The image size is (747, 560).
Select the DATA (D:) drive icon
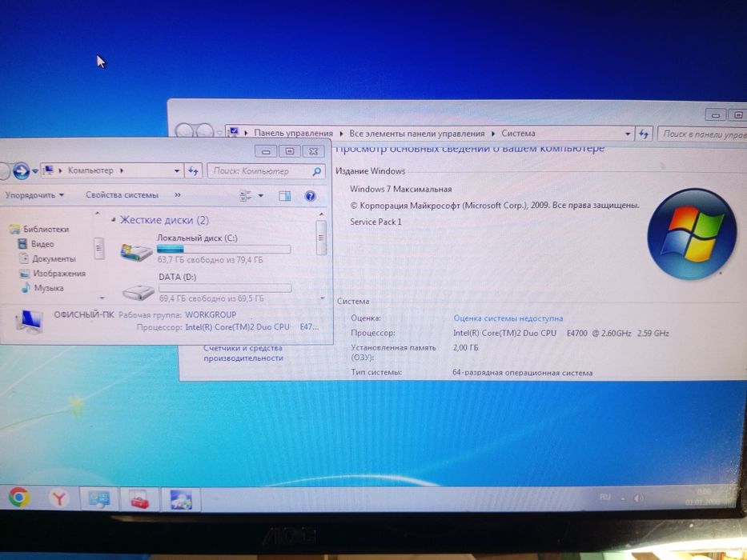139,291
